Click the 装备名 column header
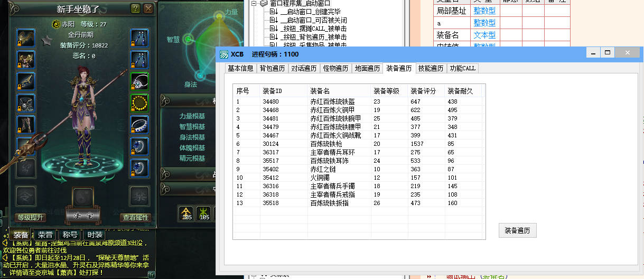Viewport: 644px width, 279px height. coord(339,91)
